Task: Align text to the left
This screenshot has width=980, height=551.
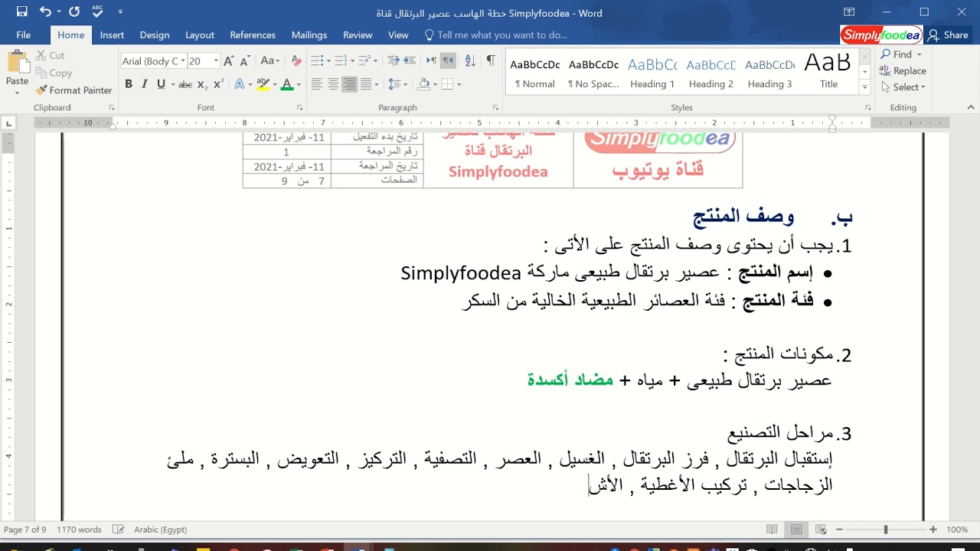Action: (x=316, y=84)
